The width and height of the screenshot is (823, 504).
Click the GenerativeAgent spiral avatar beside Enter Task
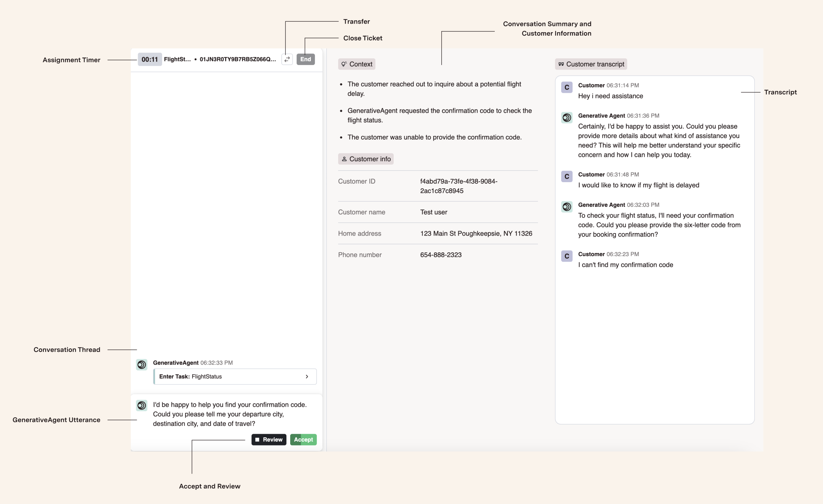point(142,365)
